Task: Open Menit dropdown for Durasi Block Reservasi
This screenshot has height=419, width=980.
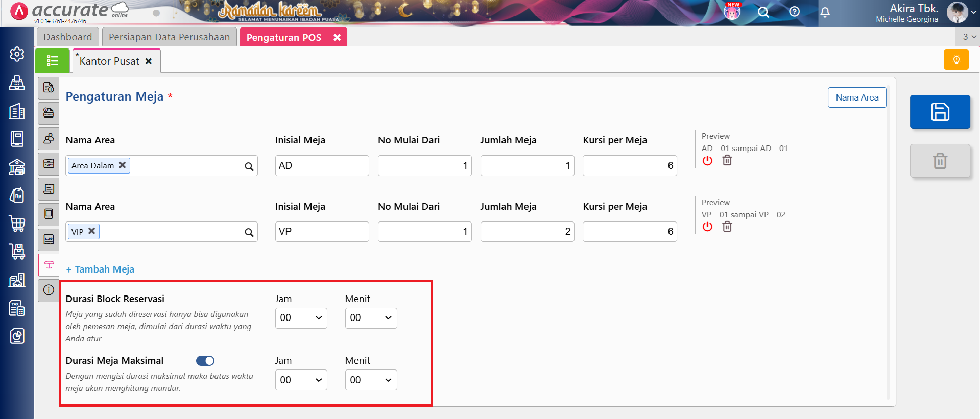Action: coord(371,318)
